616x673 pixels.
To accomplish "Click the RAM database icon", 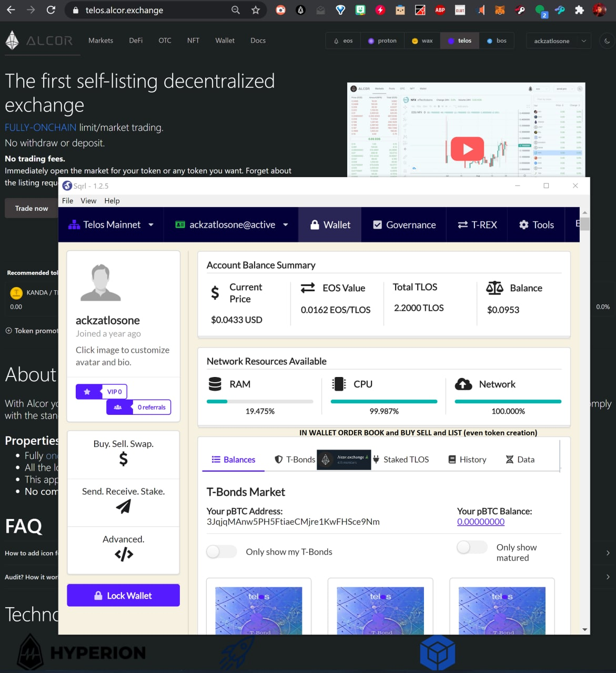I will [x=215, y=384].
